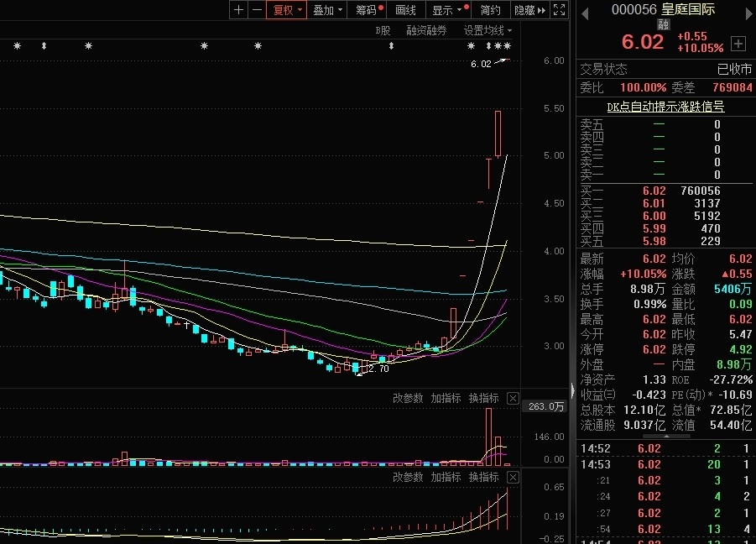
Task: Click the DK点自动提示涨跌信号 link
Action: pos(665,107)
